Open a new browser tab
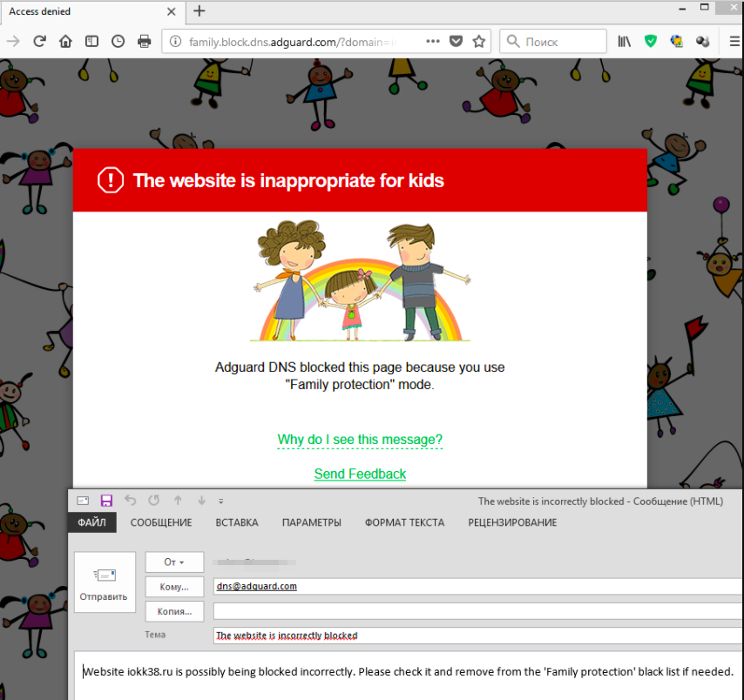The width and height of the screenshot is (744, 700). 200,11
